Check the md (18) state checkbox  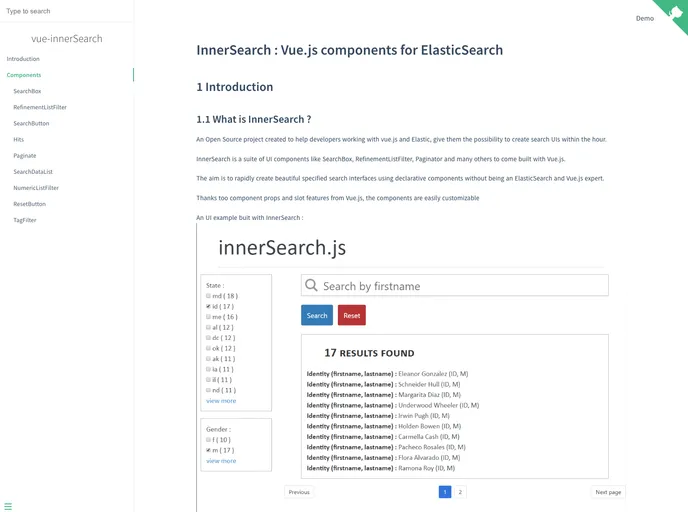(x=208, y=296)
